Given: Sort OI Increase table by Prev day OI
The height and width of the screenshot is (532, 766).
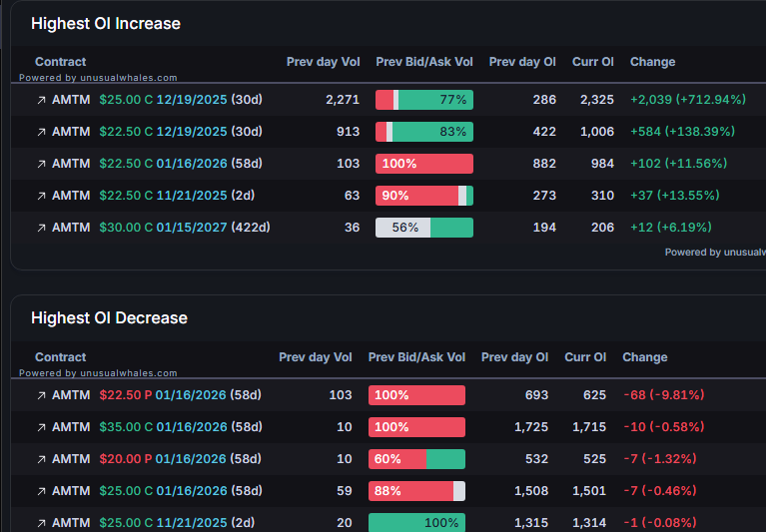Looking at the screenshot, I should pos(522,62).
